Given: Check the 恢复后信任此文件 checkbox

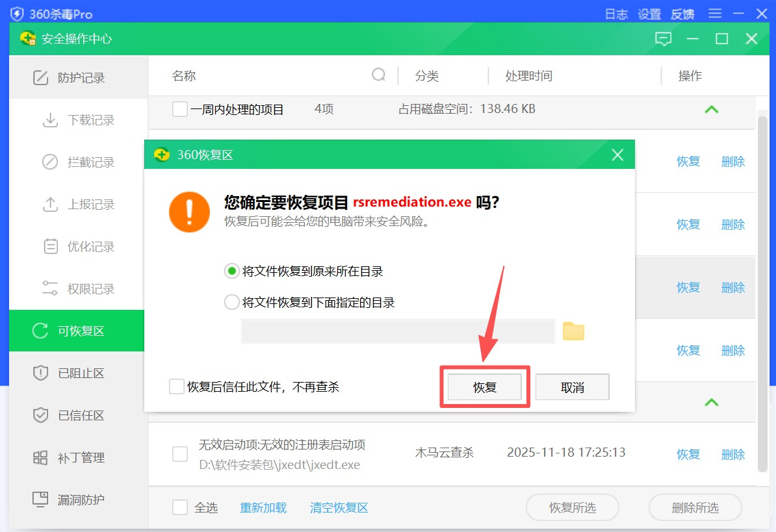Looking at the screenshot, I should [x=177, y=387].
